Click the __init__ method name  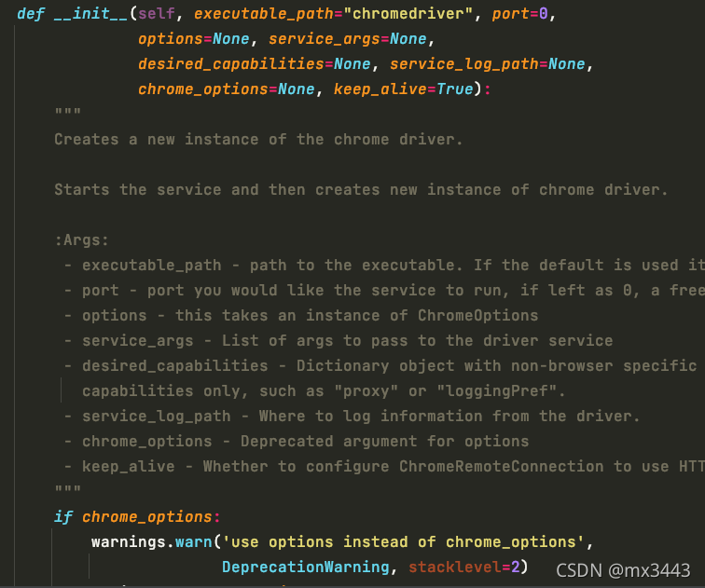[90, 14]
